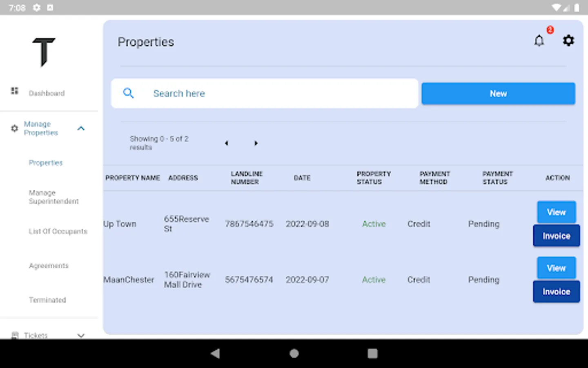Open Manage Superintendent page
This screenshot has width=588, height=368.
53,197
